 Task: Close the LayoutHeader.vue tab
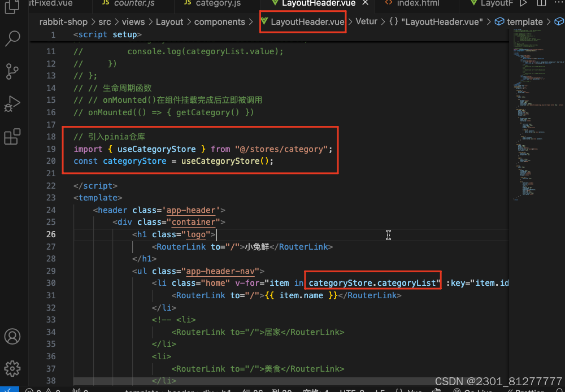click(365, 3)
